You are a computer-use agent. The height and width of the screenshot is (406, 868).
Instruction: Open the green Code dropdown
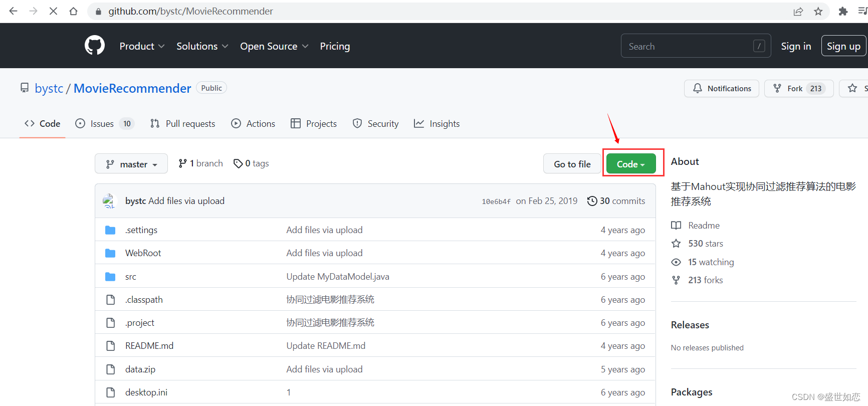(x=631, y=164)
